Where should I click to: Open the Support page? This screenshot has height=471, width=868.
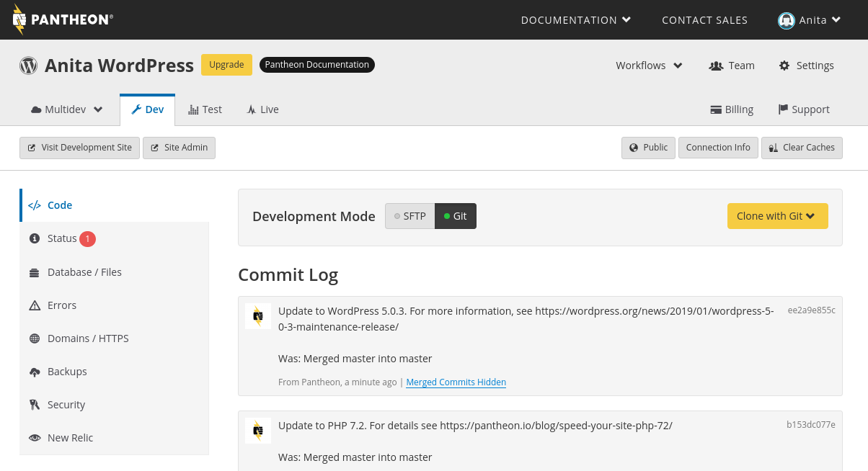(x=804, y=109)
